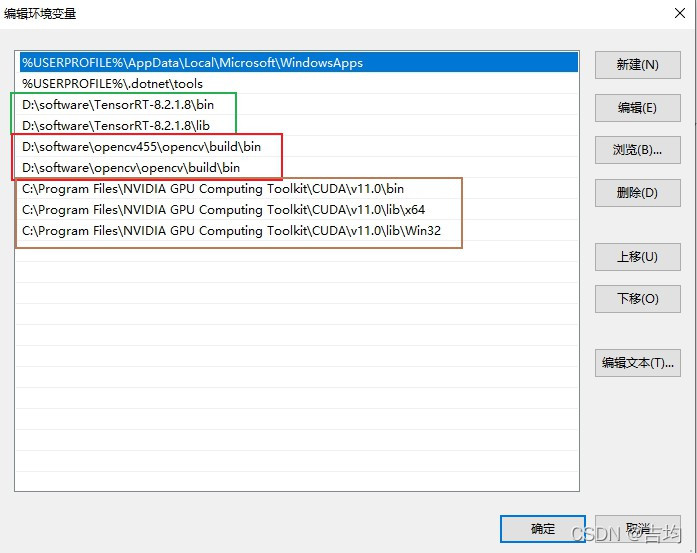Open the 浏览(B)... folder browser
The width and height of the screenshot is (697, 553).
pyautogui.click(x=637, y=150)
